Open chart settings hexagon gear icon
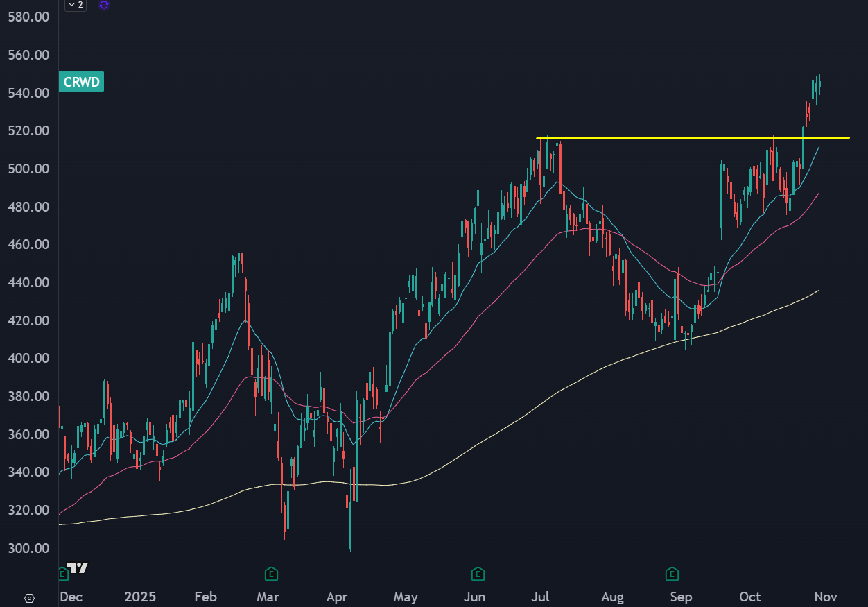The height and width of the screenshot is (607, 868). click(29, 597)
